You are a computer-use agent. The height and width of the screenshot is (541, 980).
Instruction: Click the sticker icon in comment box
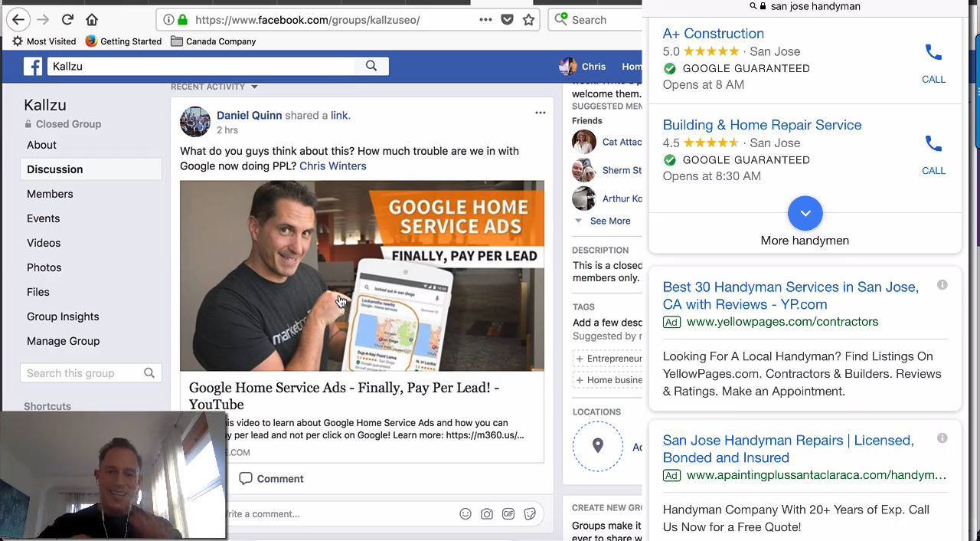pos(530,514)
